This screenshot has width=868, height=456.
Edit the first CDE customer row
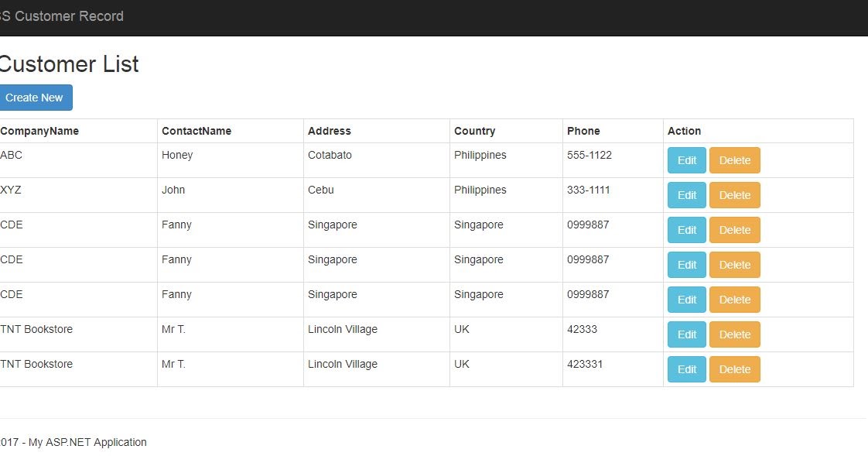pyautogui.click(x=686, y=230)
